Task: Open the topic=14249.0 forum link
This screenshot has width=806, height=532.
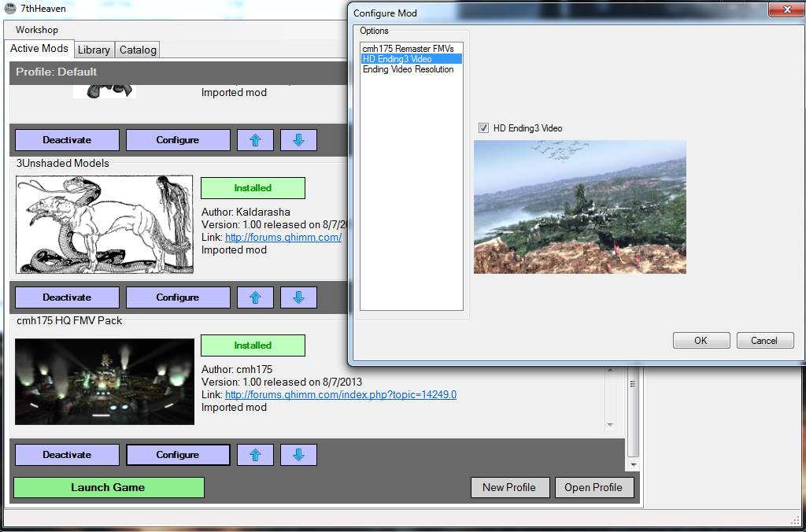Action: click(x=341, y=395)
